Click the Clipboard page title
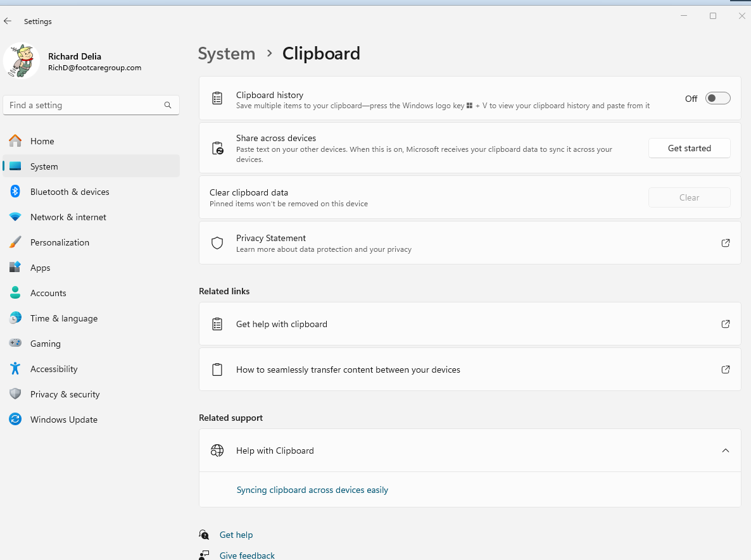The image size is (751, 560). (x=321, y=54)
